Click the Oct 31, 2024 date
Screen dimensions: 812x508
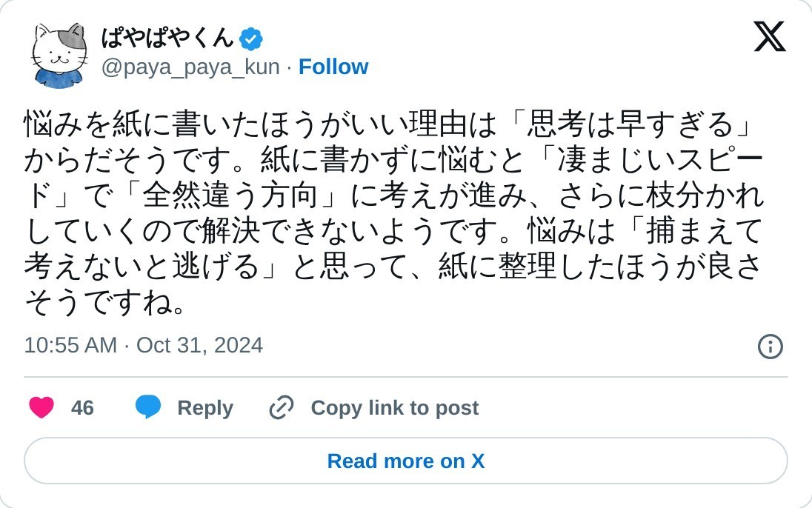(200, 345)
